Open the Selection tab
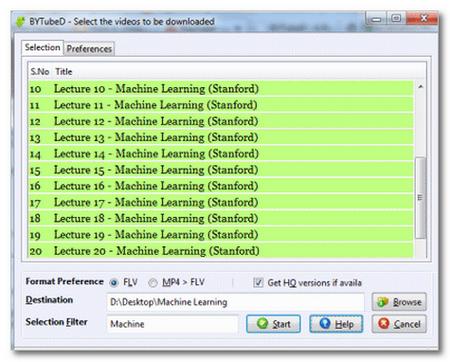 click(42, 47)
